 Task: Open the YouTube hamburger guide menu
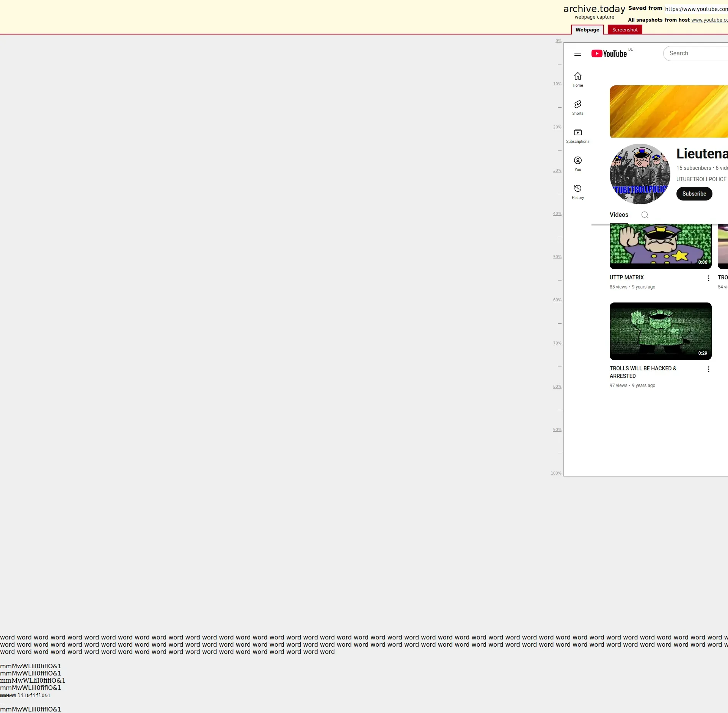click(577, 53)
